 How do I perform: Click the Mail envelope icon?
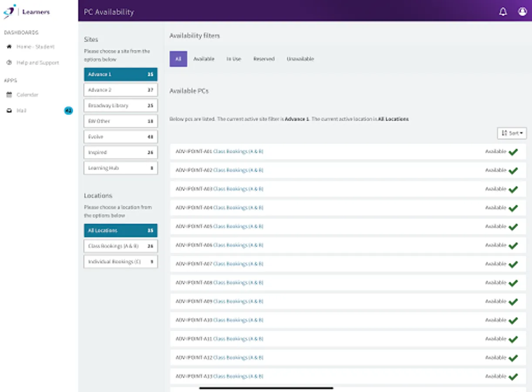(x=9, y=111)
